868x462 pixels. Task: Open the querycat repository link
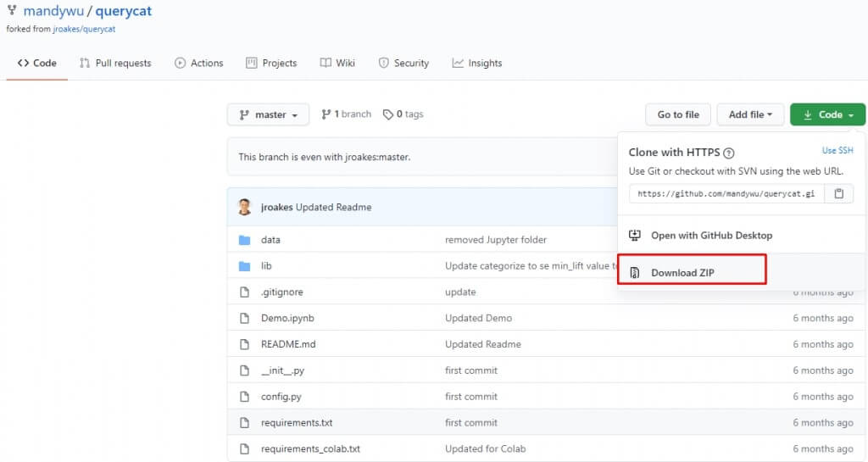pos(124,11)
